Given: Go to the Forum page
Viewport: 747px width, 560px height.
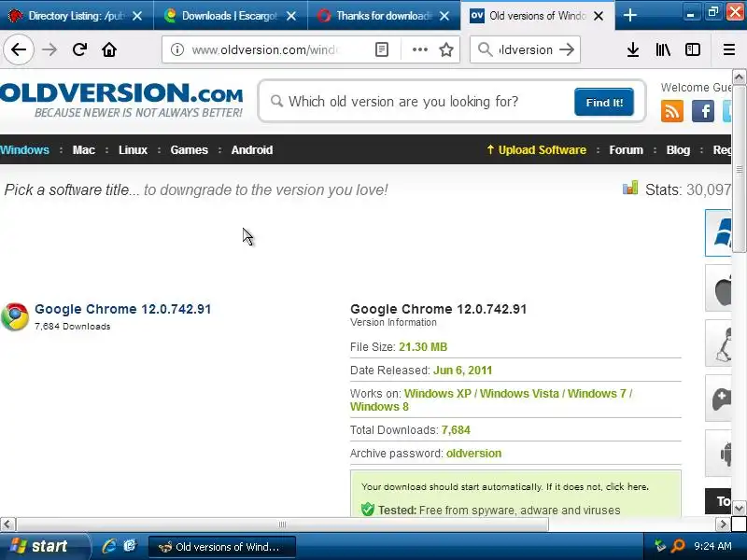Looking at the screenshot, I should pyautogui.click(x=626, y=150).
